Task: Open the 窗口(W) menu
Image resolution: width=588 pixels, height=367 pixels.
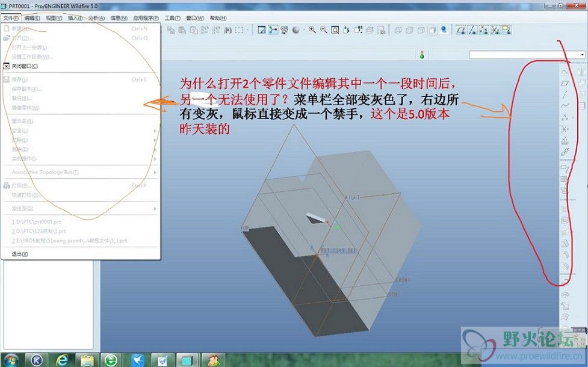Action: tap(195, 18)
